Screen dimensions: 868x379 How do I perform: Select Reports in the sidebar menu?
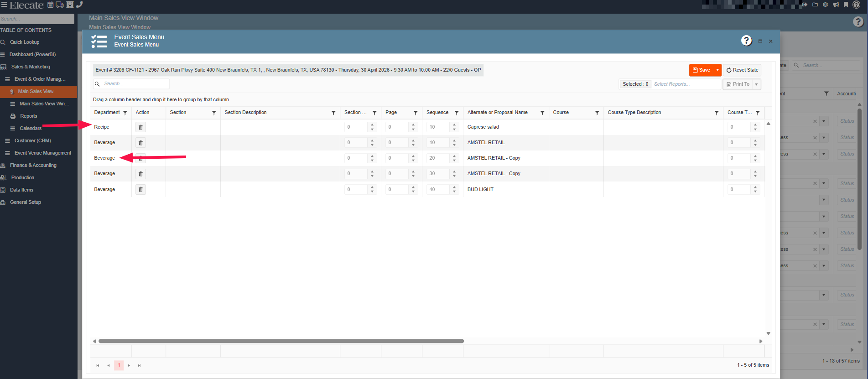[x=28, y=116]
